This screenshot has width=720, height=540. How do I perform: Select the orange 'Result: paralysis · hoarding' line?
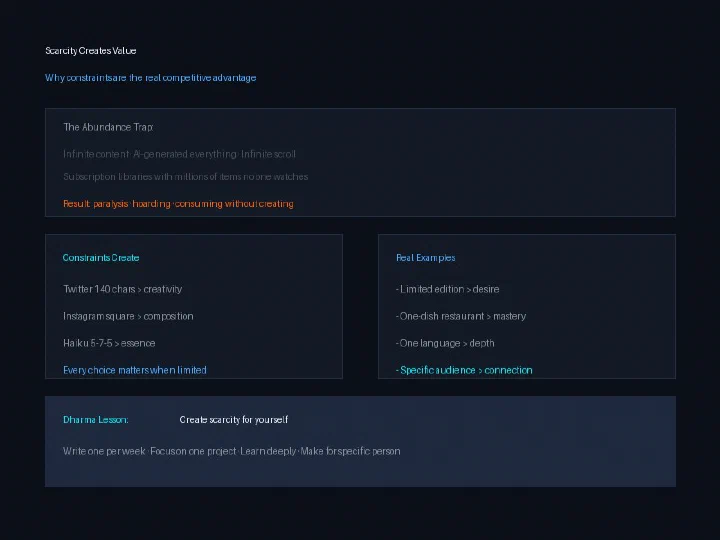tap(178, 203)
